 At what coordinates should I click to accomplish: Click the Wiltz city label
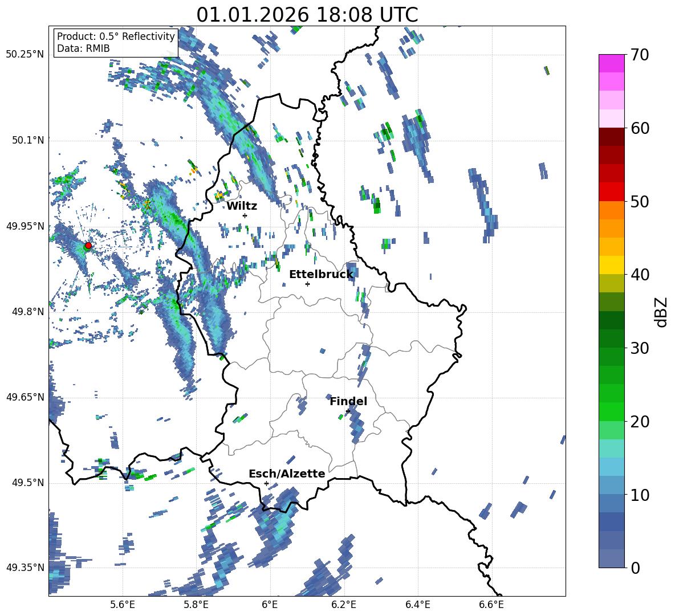pyautogui.click(x=242, y=206)
